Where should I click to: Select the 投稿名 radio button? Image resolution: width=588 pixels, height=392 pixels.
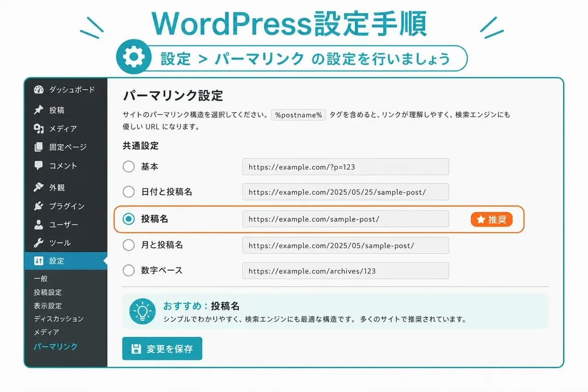[129, 219]
